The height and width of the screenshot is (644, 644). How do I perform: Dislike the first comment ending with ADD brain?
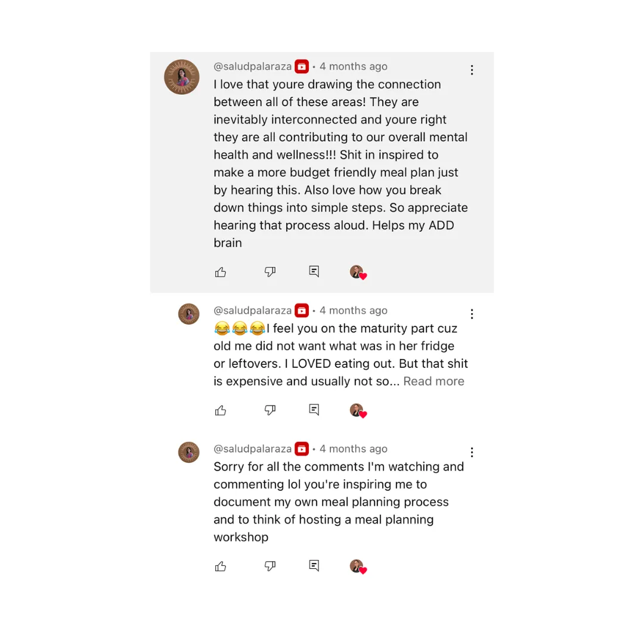coord(270,272)
